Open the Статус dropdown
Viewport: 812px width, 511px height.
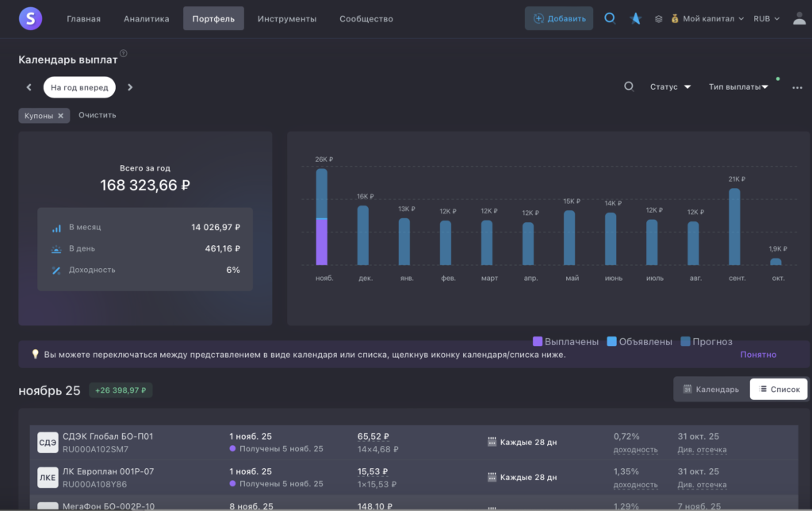670,86
